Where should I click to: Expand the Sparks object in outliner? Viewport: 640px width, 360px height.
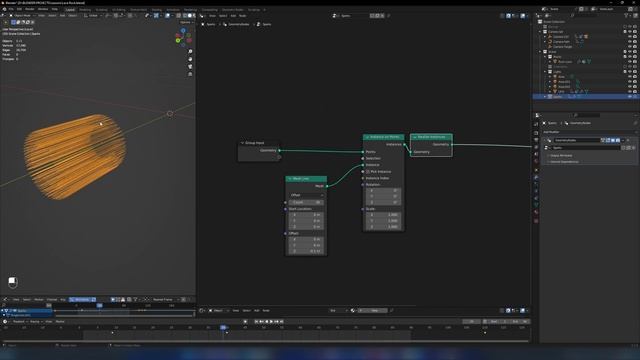click(x=545, y=97)
